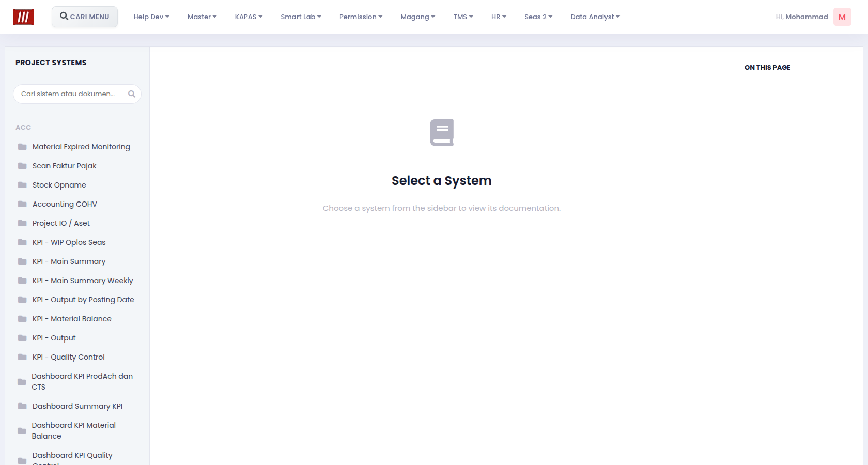The height and width of the screenshot is (465, 868).
Task: Focus the Cari sistem atau dokumen search field
Action: (77, 94)
